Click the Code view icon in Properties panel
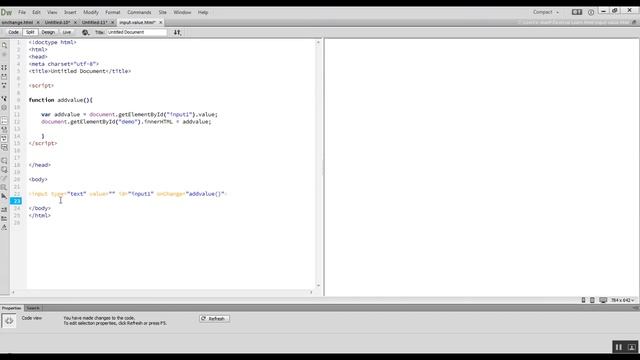The width and height of the screenshot is (640, 360). point(9,321)
